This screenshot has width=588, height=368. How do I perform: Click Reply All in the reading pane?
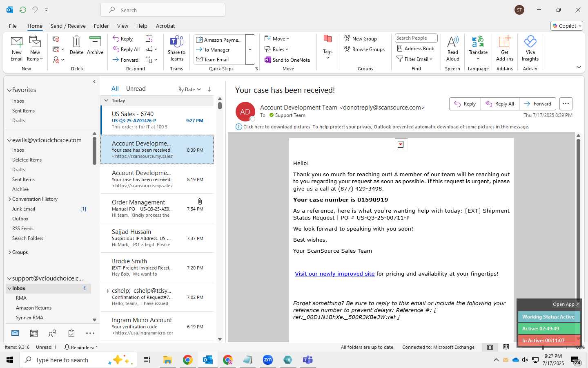(500, 104)
